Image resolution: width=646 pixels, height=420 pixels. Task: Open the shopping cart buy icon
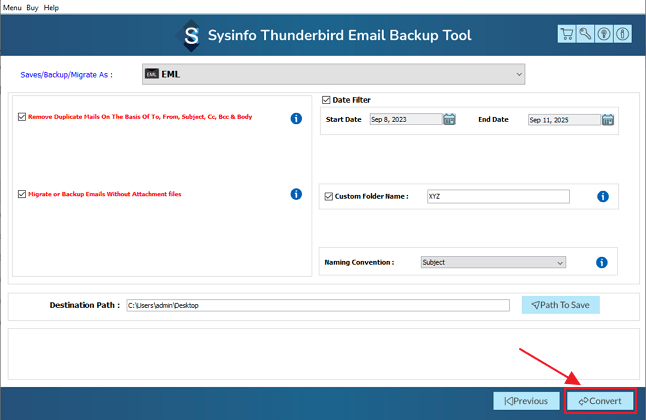pos(566,34)
